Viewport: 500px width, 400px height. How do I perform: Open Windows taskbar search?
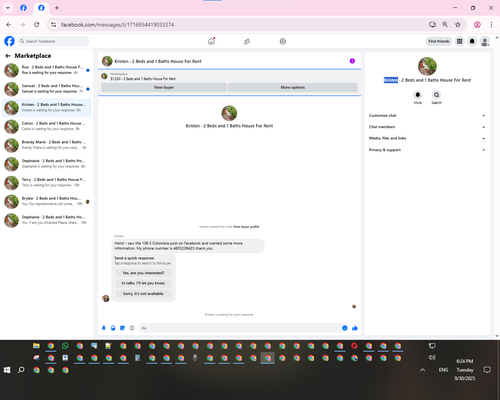click(x=21, y=370)
